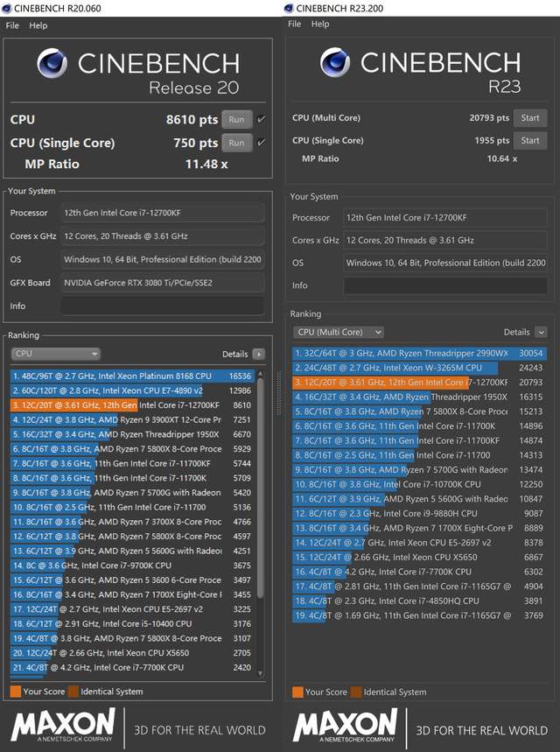Start the R23 CPU (Multi Core) test
This screenshot has height=752, width=560.
(530, 118)
